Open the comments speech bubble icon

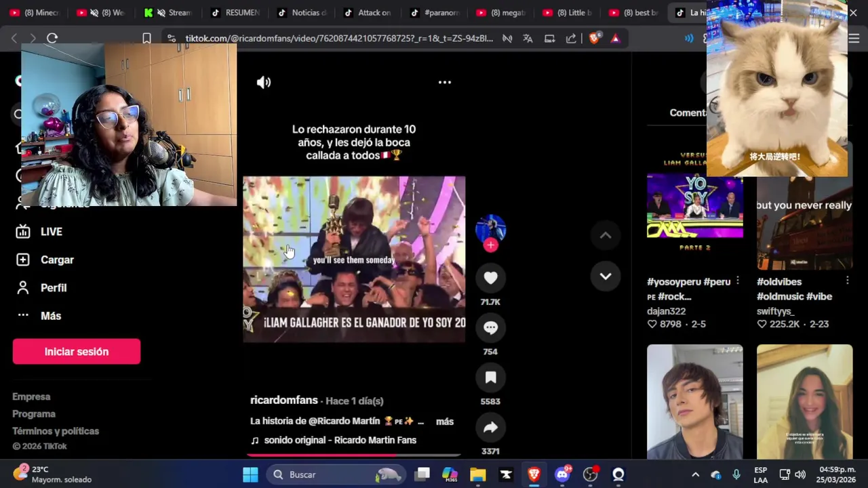coord(490,328)
